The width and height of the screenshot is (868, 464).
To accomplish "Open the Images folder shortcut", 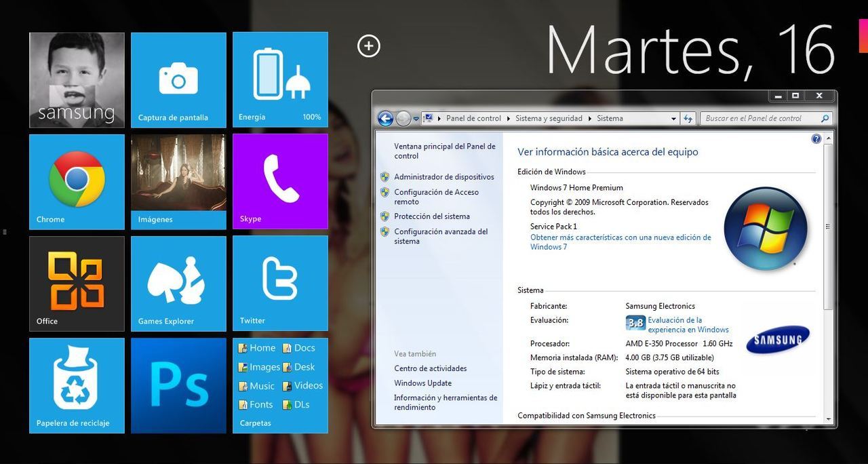I will pyautogui.click(x=259, y=367).
